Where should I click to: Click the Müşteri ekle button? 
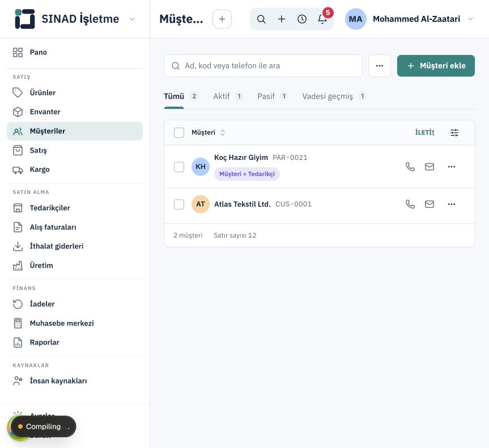pyautogui.click(x=436, y=66)
